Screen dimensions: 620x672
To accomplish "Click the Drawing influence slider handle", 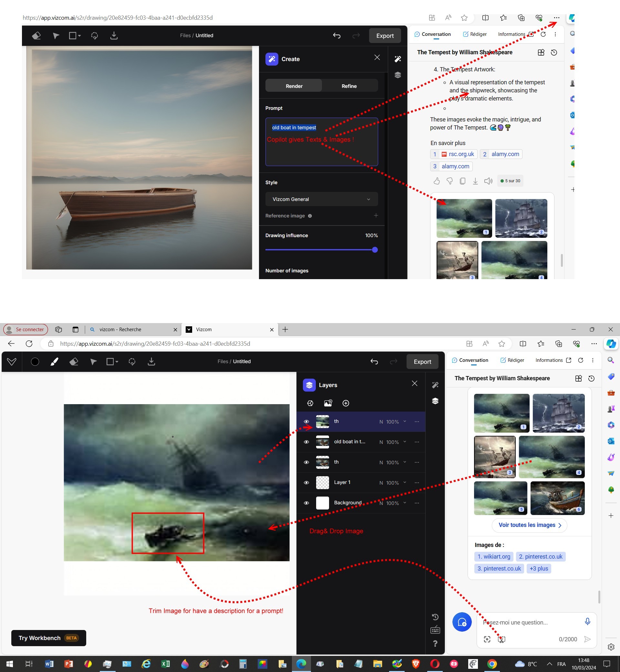I will click(375, 250).
